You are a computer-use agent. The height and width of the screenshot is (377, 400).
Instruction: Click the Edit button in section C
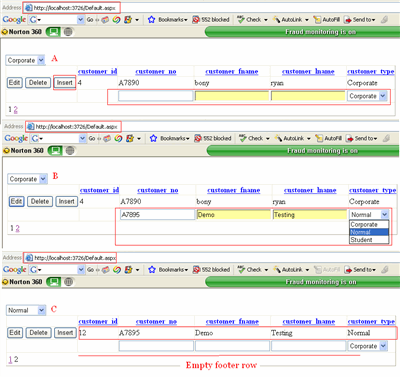tap(15, 333)
